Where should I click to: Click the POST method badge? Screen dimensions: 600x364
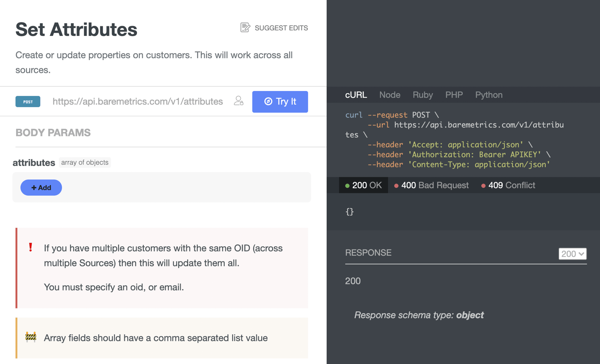click(27, 101)
